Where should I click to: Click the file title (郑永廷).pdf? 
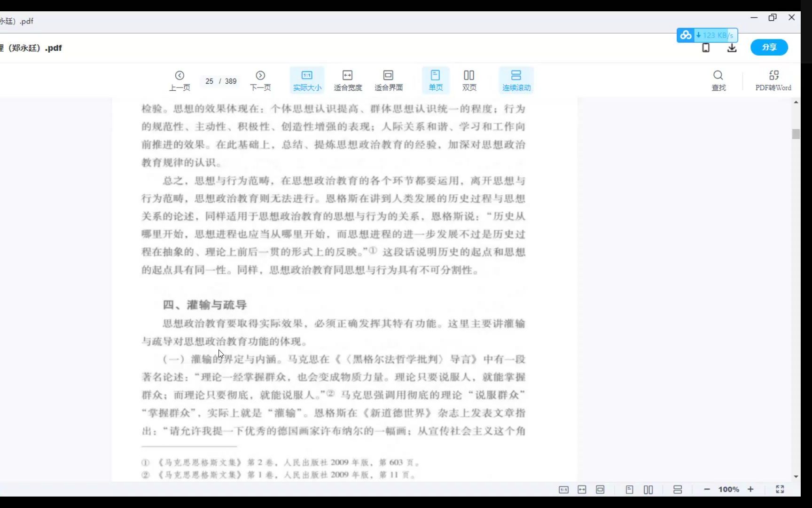(31, 48)
